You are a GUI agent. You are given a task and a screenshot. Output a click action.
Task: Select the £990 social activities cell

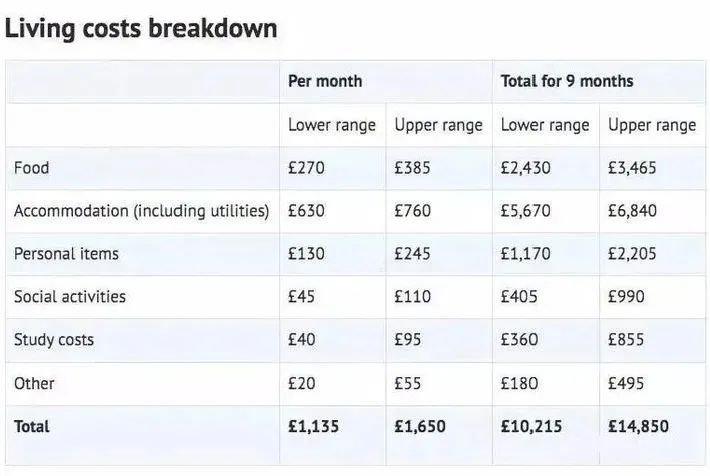click(x=626, y=297)
